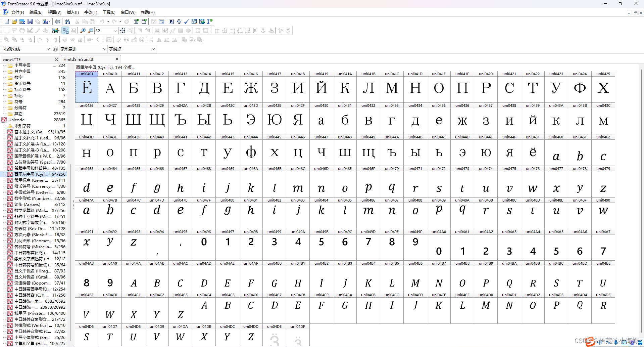Open the zoom size 32 dropdown

(x=115, y=31)
